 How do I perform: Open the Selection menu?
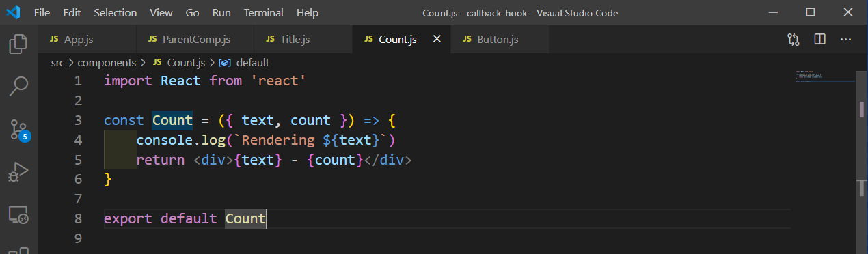pyautogui.click(x=115, y=12)
